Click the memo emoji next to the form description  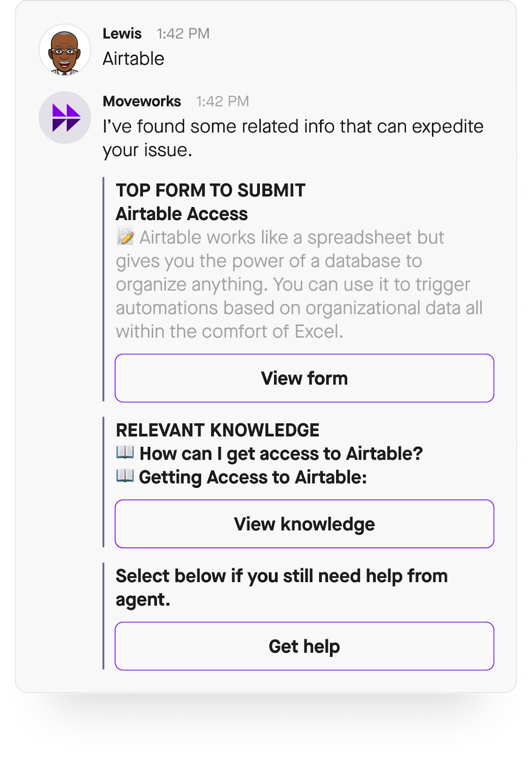coord(124,237)
